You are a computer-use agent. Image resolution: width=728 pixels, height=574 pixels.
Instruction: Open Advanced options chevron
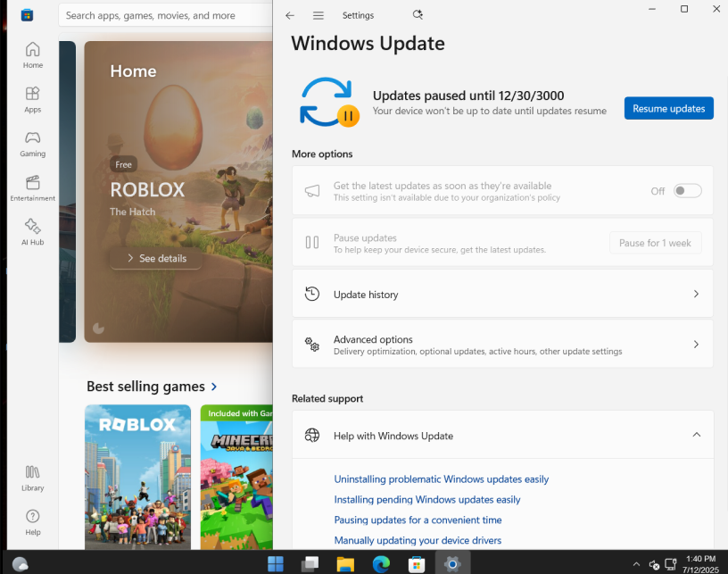pyautogui.click(x=696, y=344)
